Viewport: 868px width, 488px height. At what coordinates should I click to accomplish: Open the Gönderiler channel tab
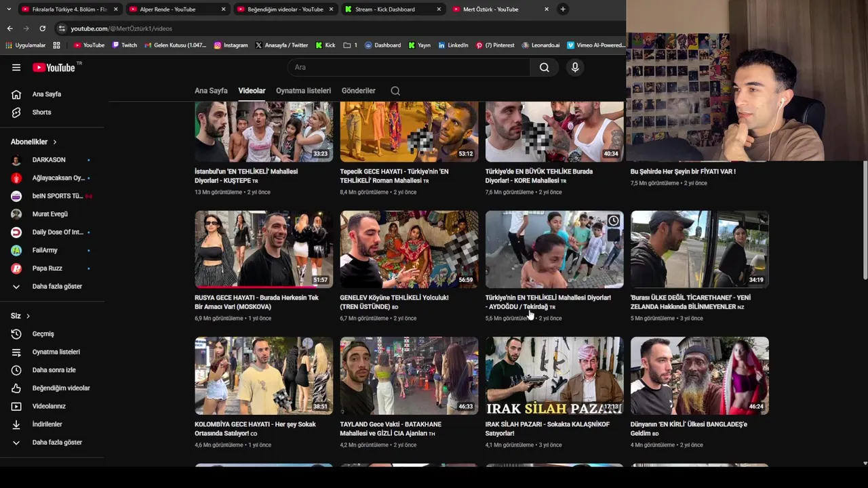(358, 91)
